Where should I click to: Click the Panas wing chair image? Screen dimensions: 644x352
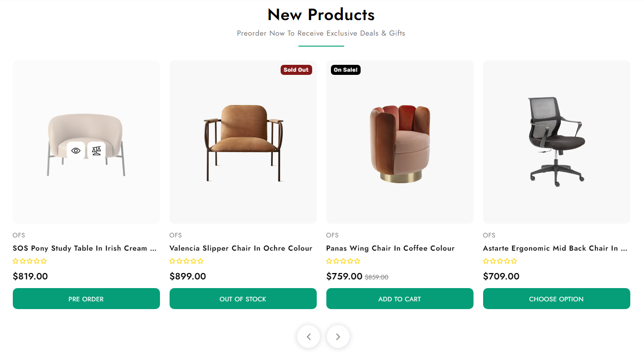pos(399,142)
